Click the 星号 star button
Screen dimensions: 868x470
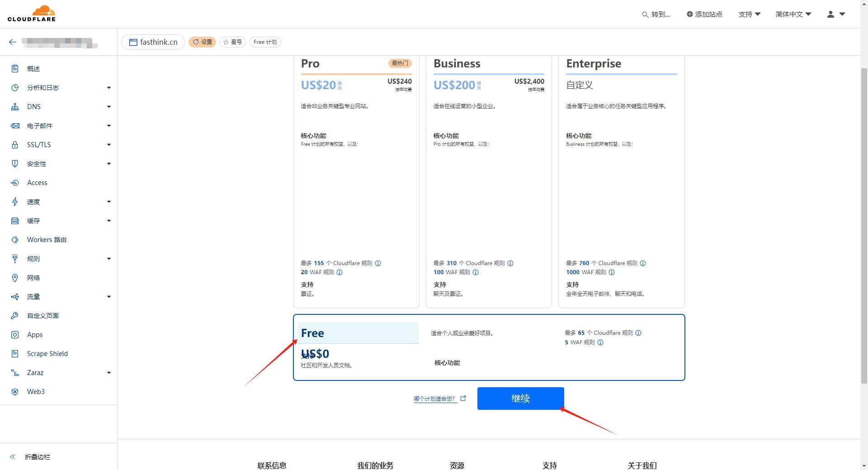pos(233,42)
